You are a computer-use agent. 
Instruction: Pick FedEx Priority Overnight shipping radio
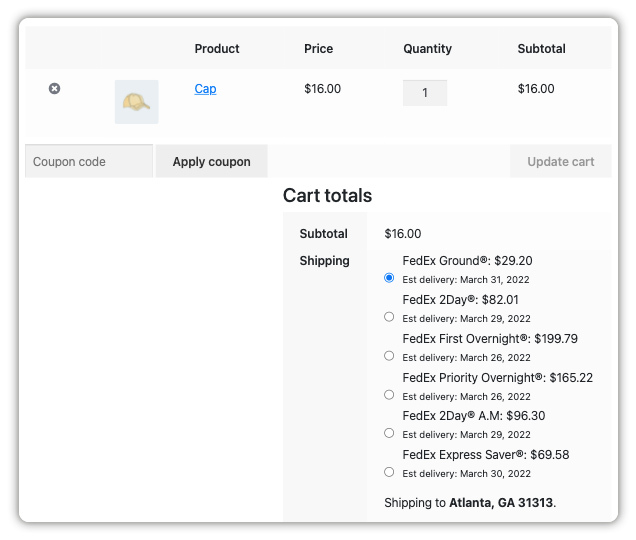pyautogui.click(x=389, y=394)
